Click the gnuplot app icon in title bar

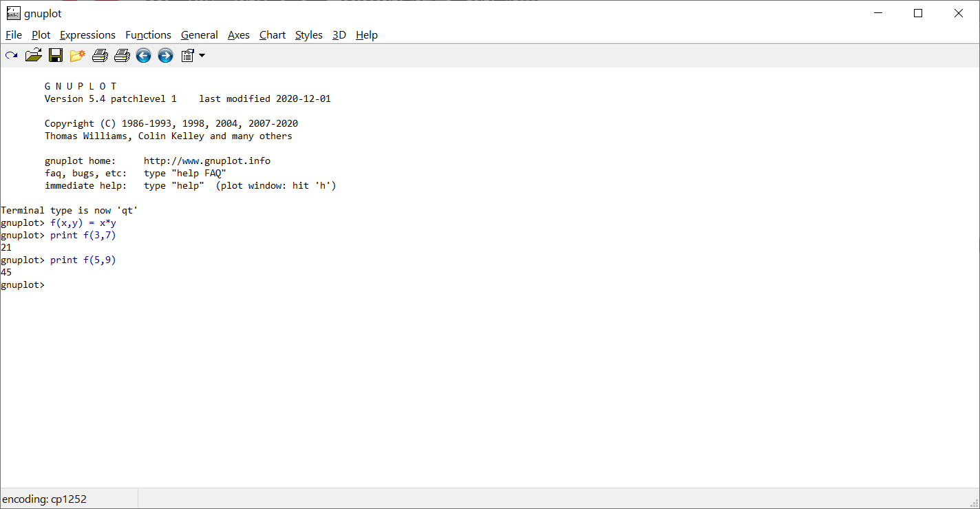click(13, 13)
